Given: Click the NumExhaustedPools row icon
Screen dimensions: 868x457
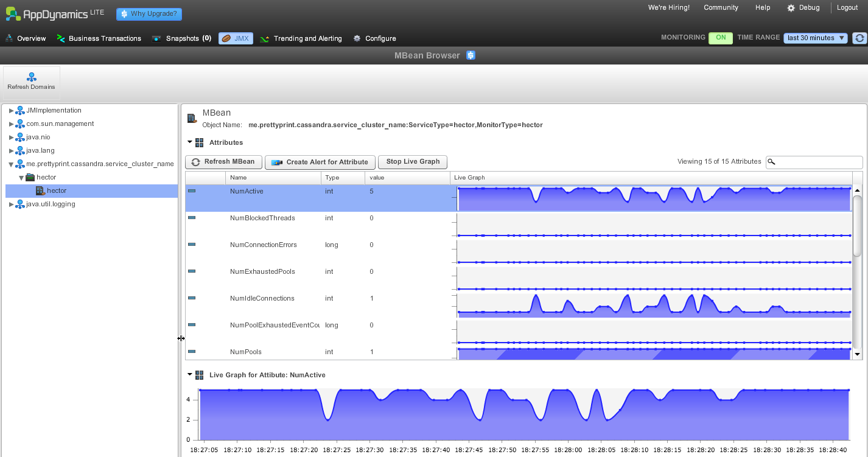Looking at the screenshot, I should point(192,271).
